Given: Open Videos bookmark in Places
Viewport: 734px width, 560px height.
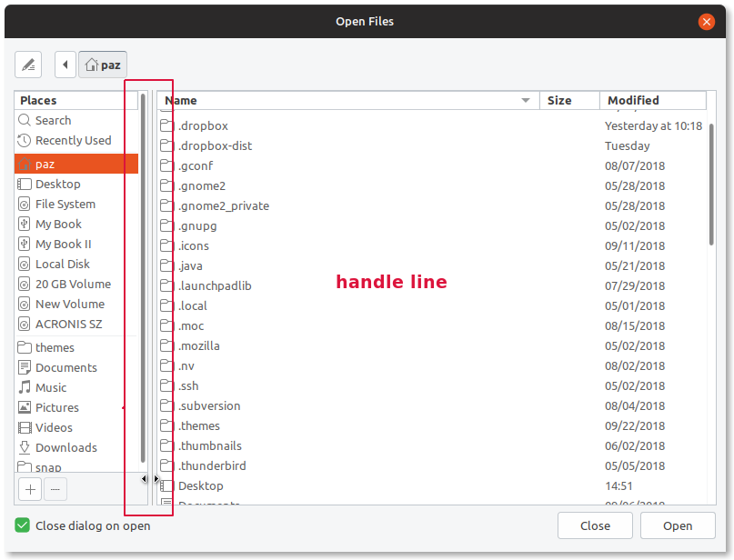Looking at the screenshot, I should (x=76, y=427).
